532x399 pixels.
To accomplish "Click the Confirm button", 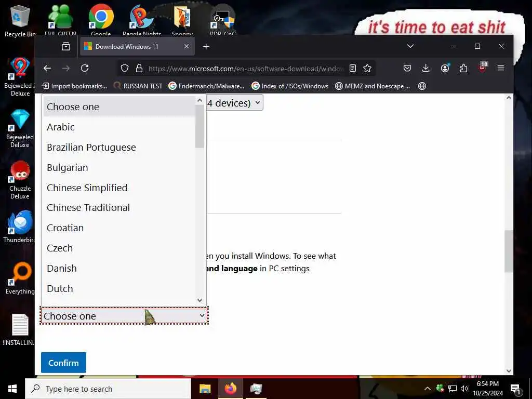I will click(x=63, y=363).
